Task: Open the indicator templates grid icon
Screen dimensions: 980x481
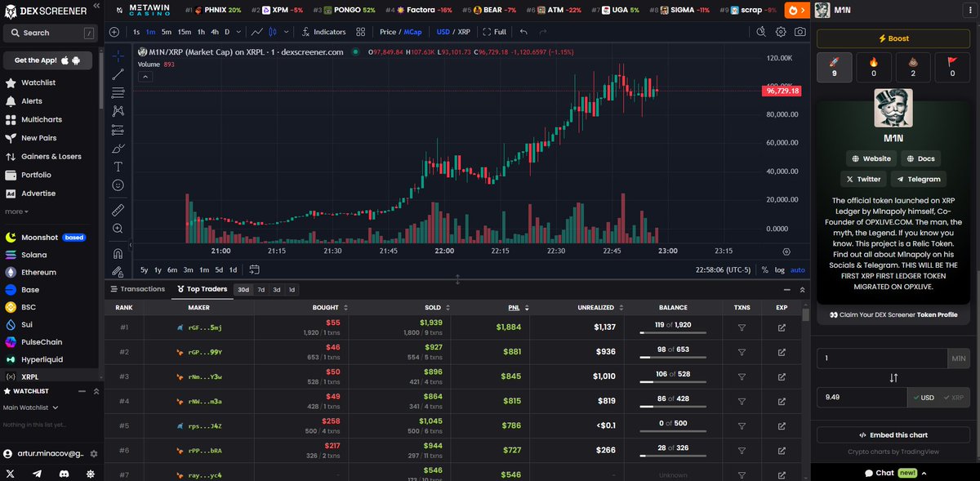Action: [x=361, y=32]
